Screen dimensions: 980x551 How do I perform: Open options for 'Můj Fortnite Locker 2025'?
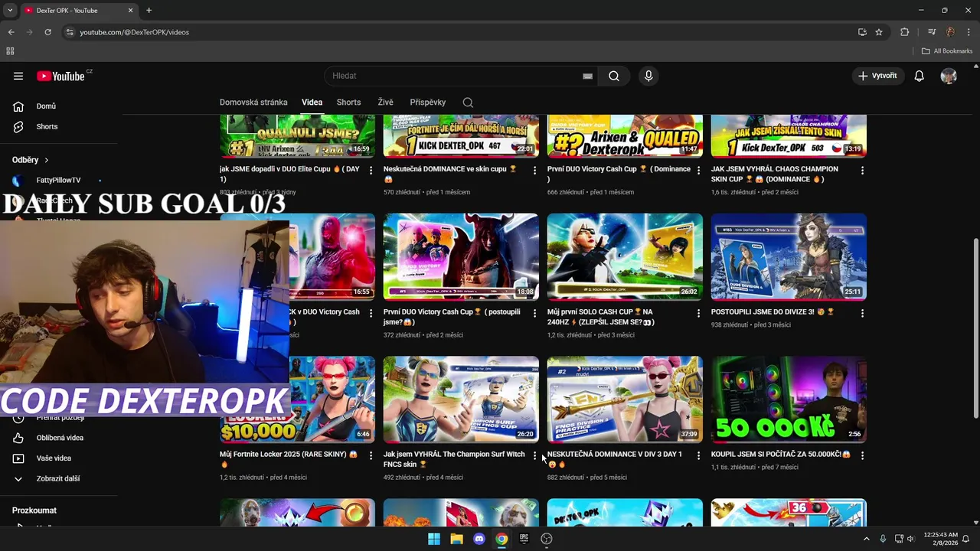click(371, 455)
